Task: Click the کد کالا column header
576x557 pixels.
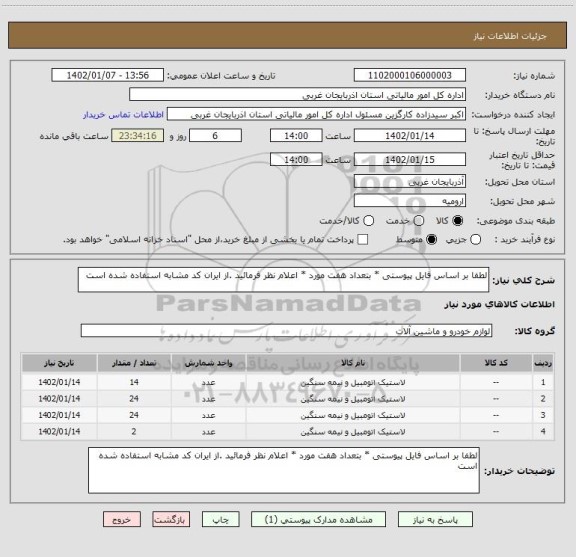Action: pyautogui.click(x=496, y=363)
